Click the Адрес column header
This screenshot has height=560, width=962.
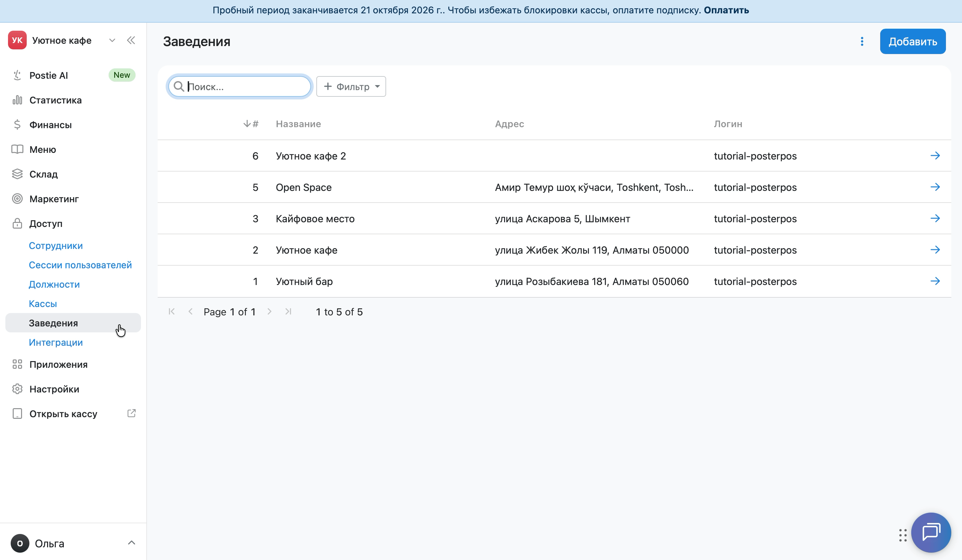click(509, 124)
